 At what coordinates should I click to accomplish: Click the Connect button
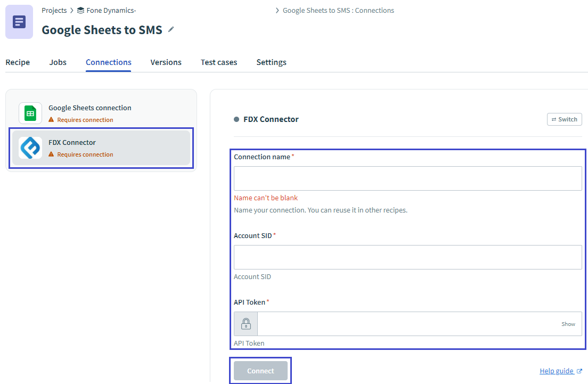click(260, 371)
